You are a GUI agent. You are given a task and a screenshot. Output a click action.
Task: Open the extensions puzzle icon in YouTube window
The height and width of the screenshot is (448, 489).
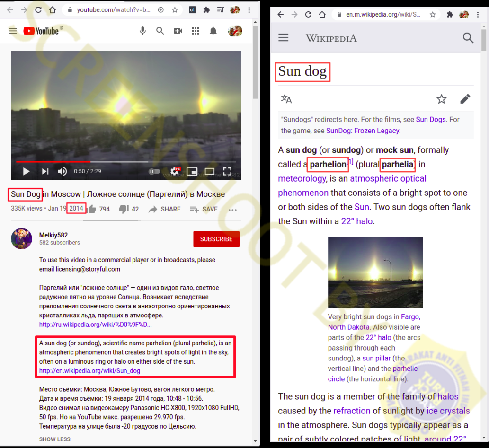tap(206, 10)
